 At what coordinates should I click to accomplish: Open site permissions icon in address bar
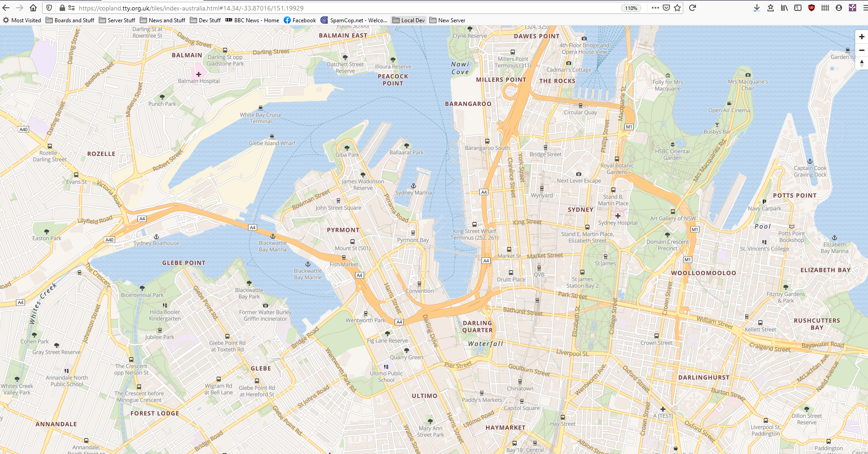(x=71, y=8)
